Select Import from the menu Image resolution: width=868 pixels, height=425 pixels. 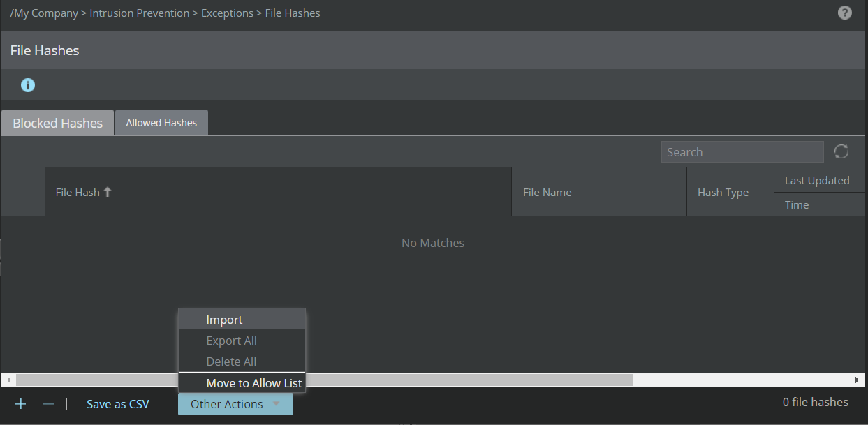click(242, 320)
